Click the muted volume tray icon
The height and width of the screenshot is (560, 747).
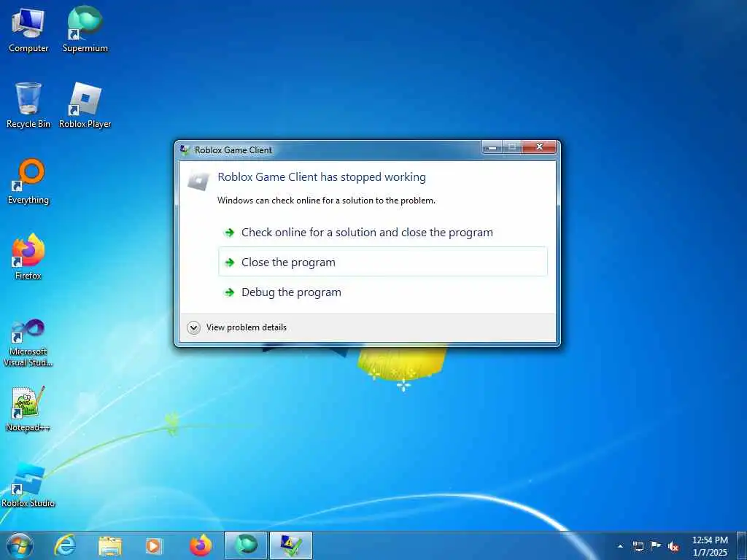click(x=673, y=547)
